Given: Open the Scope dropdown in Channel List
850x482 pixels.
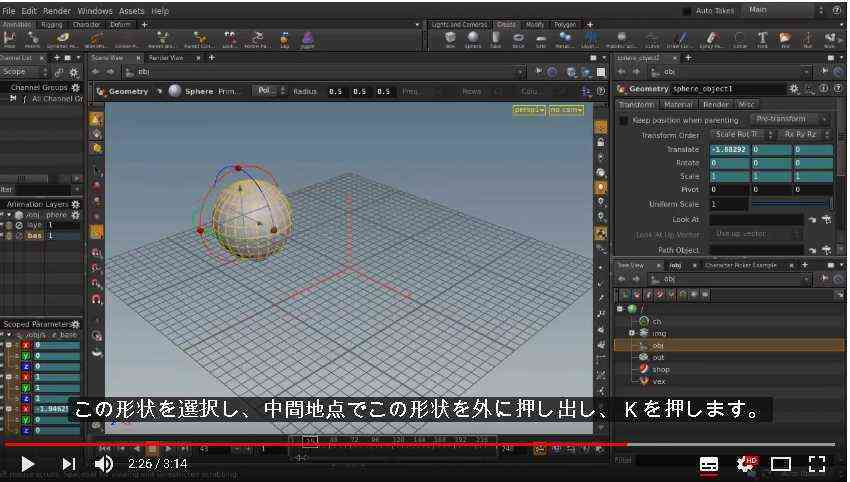Looking at the screenshot, I should click(x=24, y=72).
